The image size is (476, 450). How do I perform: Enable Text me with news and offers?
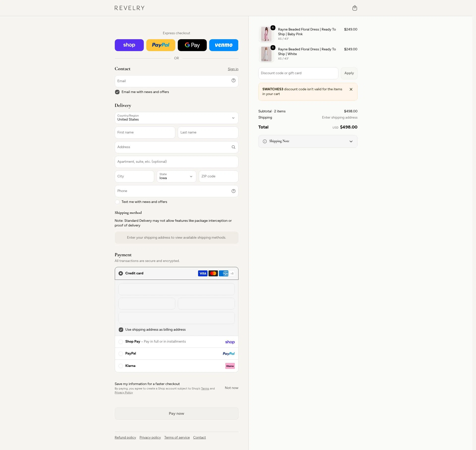click(117, 202)
